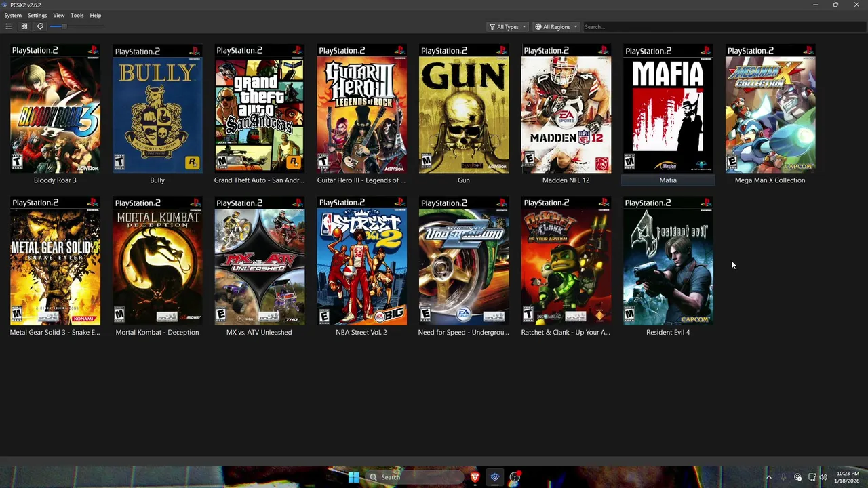This screenshot has width=868, height=488.
Task: Open the Tools menu
Action: pos(77,15)
